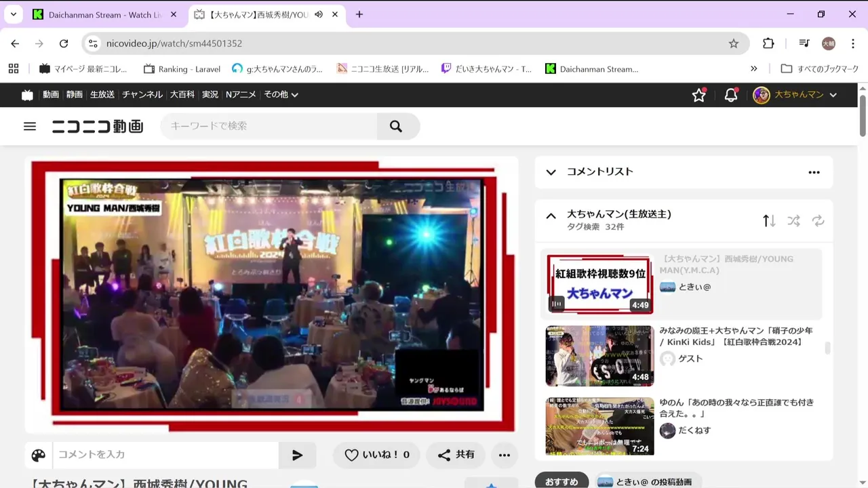The width and height of the screenshot is (868, 488).
Task: Open the Nアニメ menu item
Action: 241,95
